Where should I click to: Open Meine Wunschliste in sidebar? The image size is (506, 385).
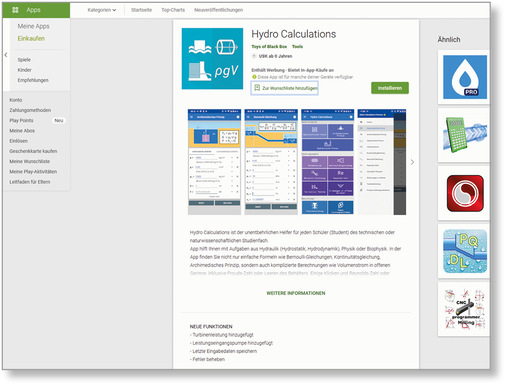point(30,161)
